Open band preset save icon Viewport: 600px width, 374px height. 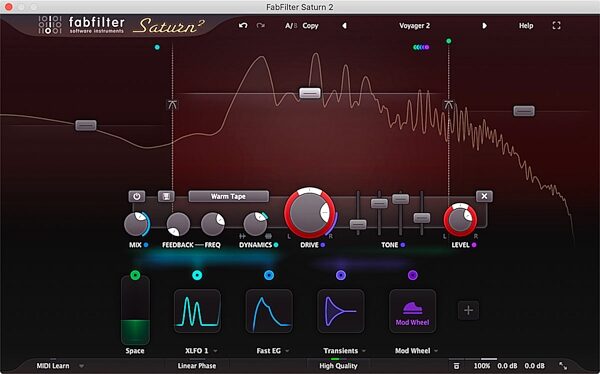coord(166,196)
